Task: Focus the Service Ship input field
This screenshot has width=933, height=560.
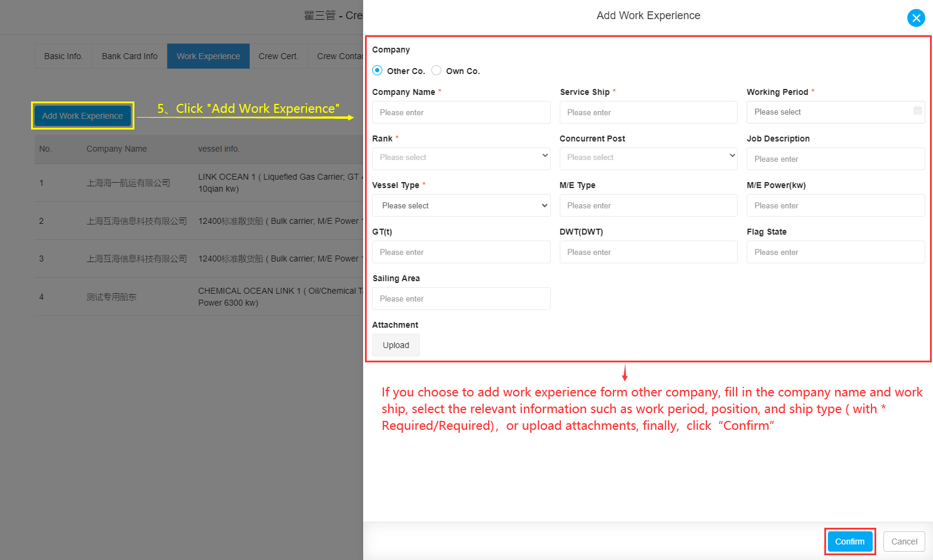Action: click(x=648, y=112)
